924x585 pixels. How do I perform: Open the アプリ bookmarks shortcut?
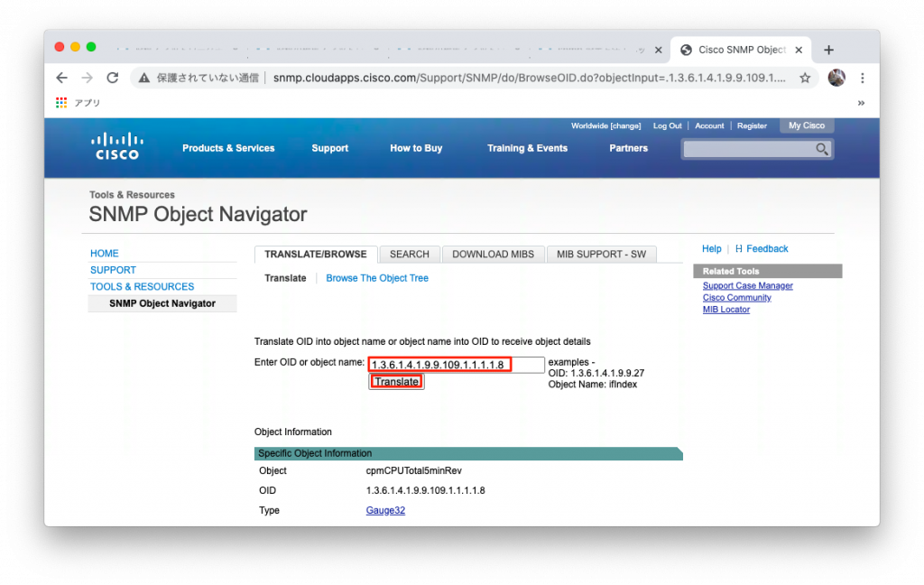(79, 102)
